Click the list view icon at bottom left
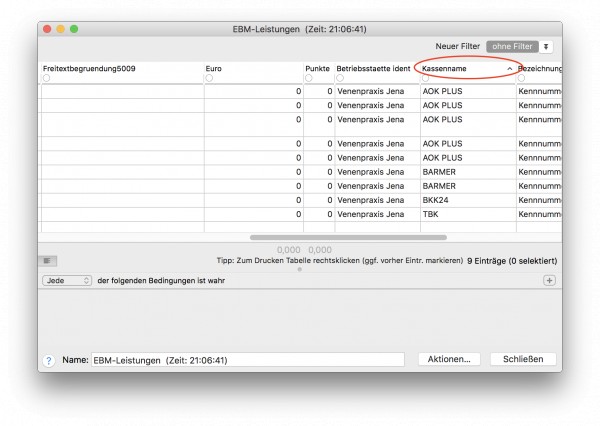Screen dimensions: 600x426 pos(47,261)
